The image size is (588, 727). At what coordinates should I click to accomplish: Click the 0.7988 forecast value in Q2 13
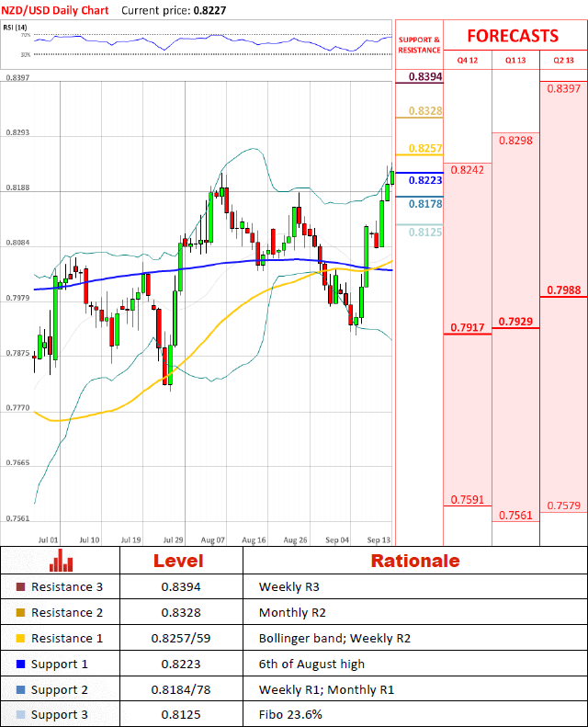pyautogui.click(x=563, y=290)
